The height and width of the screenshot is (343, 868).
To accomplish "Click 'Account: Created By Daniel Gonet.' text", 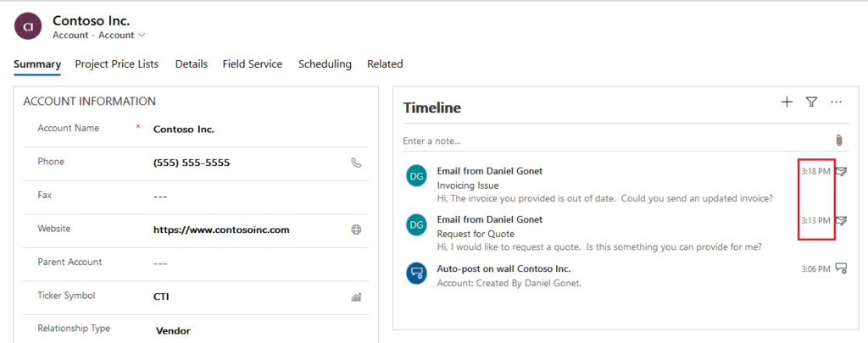I will [509, 283].
